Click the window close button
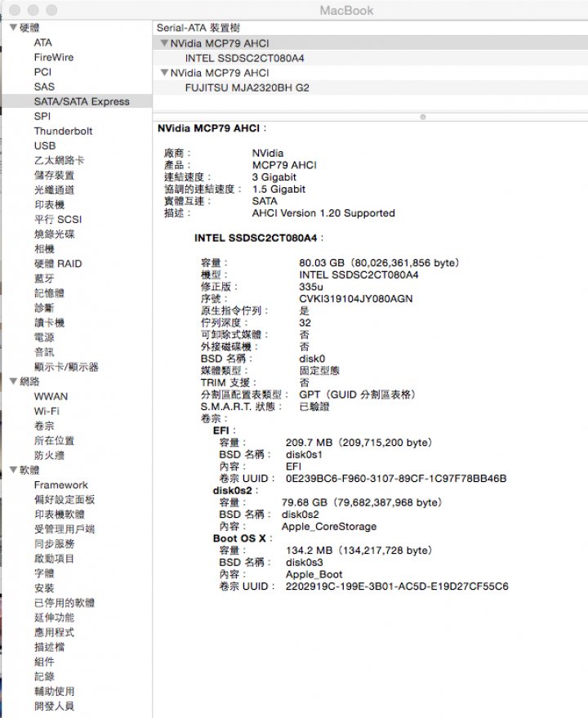The height and width of the screenshot is (718, 588). click(x=16, y=10)
